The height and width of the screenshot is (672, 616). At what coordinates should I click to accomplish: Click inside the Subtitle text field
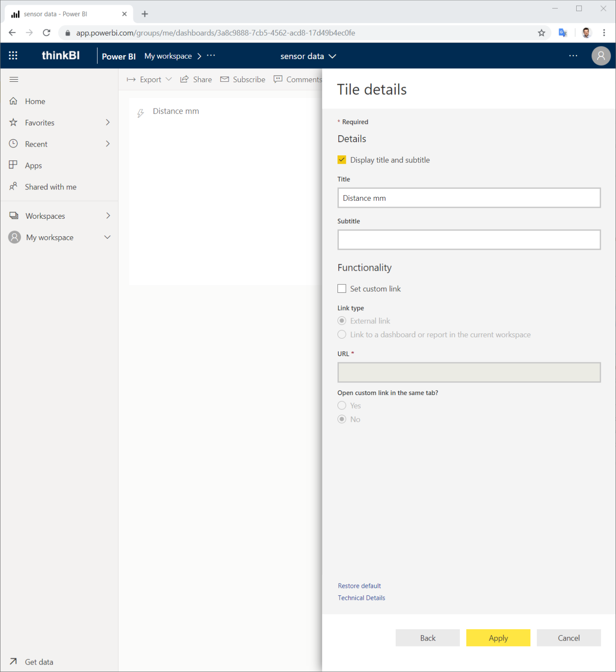tap(469, 240)
